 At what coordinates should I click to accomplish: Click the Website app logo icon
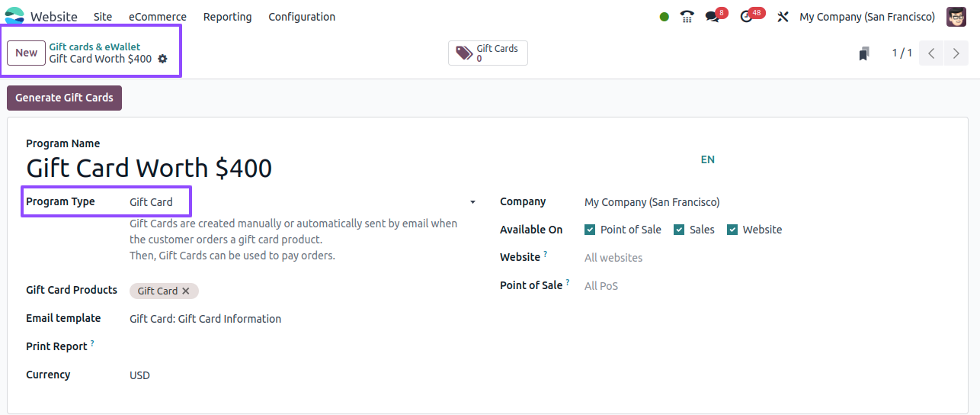(x=14, y=16)
